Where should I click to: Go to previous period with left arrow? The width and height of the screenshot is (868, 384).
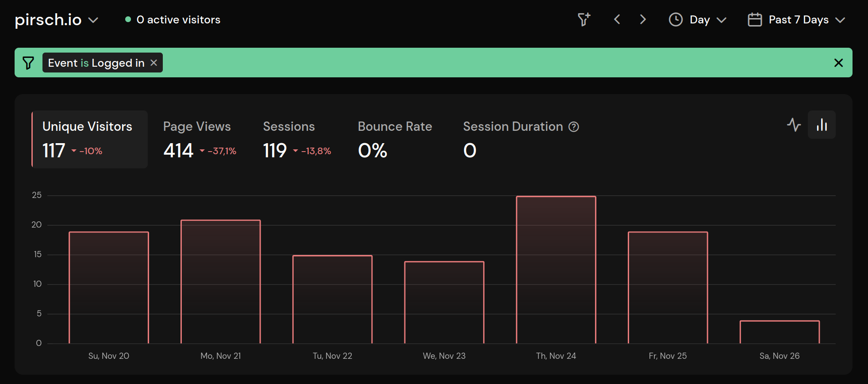coord(617,19)
